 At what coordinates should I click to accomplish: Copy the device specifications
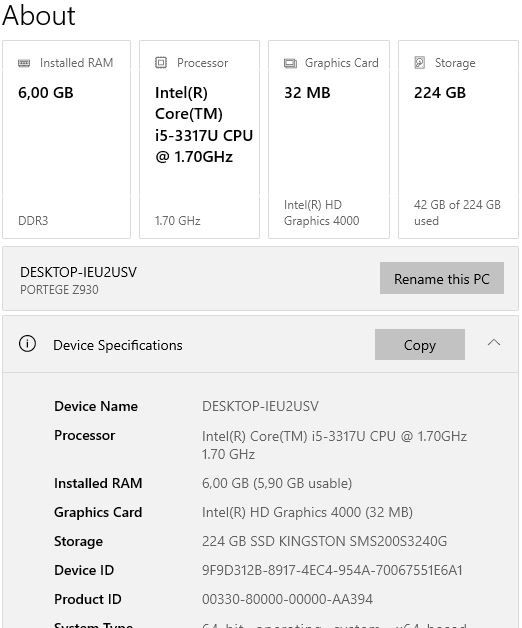tap(419, 344)
